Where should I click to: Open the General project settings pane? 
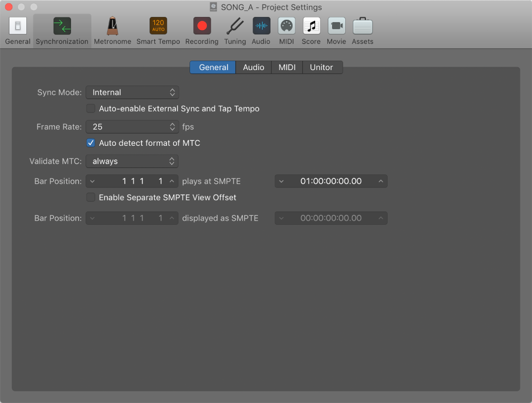(17, 30)
